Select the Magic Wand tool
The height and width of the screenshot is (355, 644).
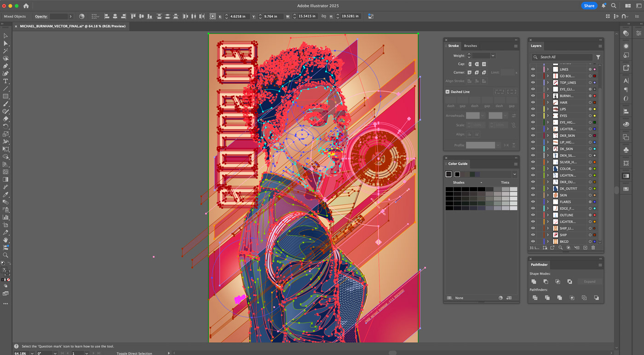point(6,51)
